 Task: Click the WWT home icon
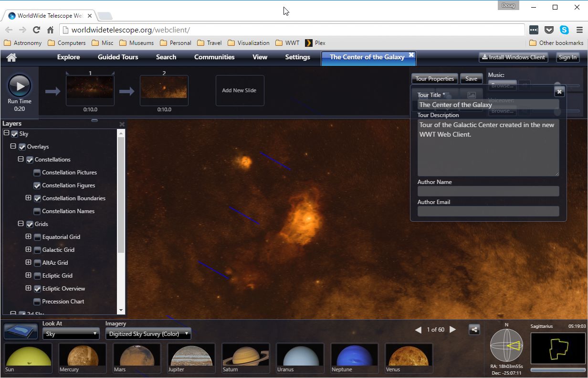point(11,57)
